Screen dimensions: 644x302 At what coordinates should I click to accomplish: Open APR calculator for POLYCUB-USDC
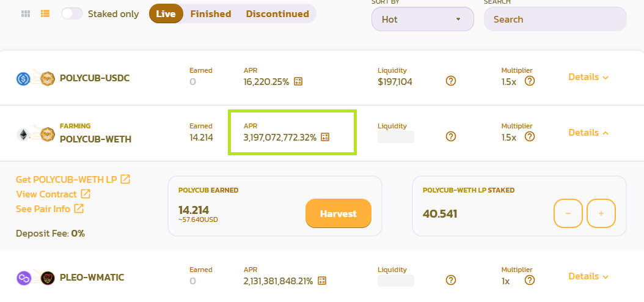click(298, 81)
